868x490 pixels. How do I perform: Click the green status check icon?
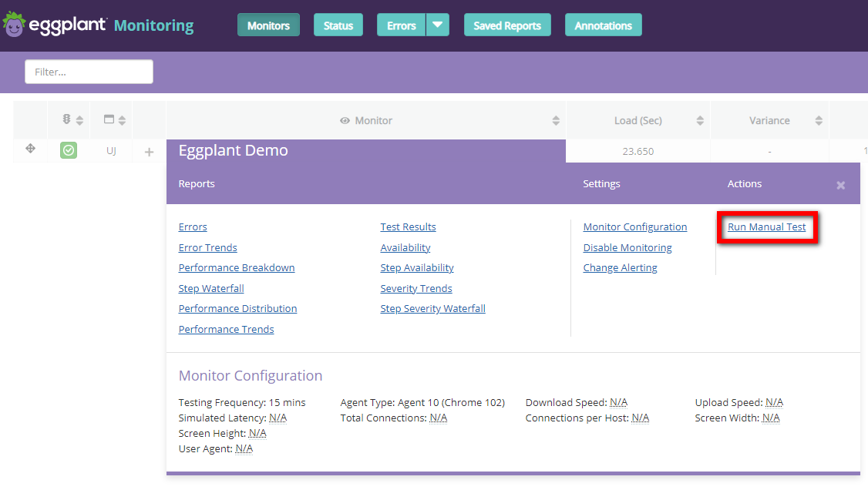(69, 150)
